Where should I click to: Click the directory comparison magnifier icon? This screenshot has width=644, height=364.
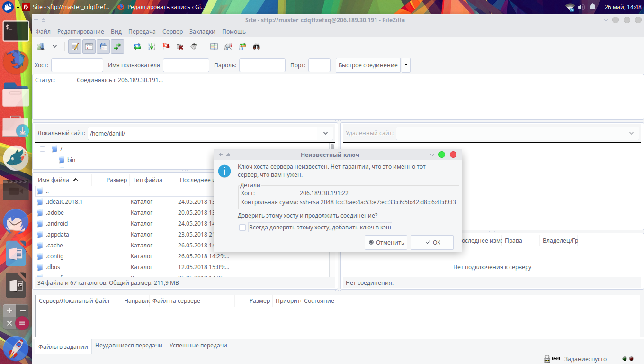point(228,46)
